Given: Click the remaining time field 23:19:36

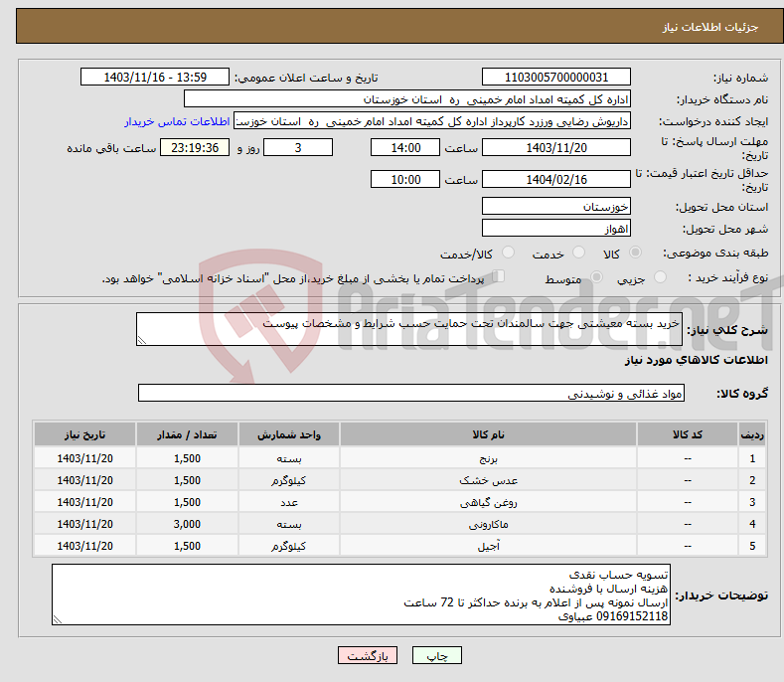Looking at the screenshot, I should [195, 147].
